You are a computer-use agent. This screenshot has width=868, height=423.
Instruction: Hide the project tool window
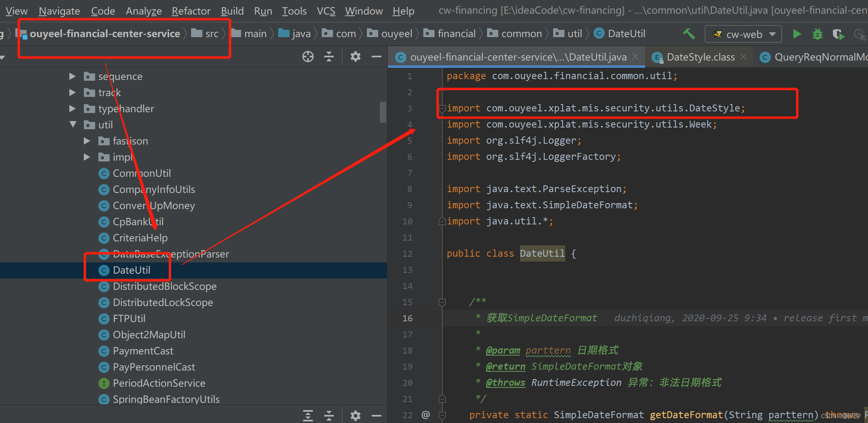tap(377, 57)
